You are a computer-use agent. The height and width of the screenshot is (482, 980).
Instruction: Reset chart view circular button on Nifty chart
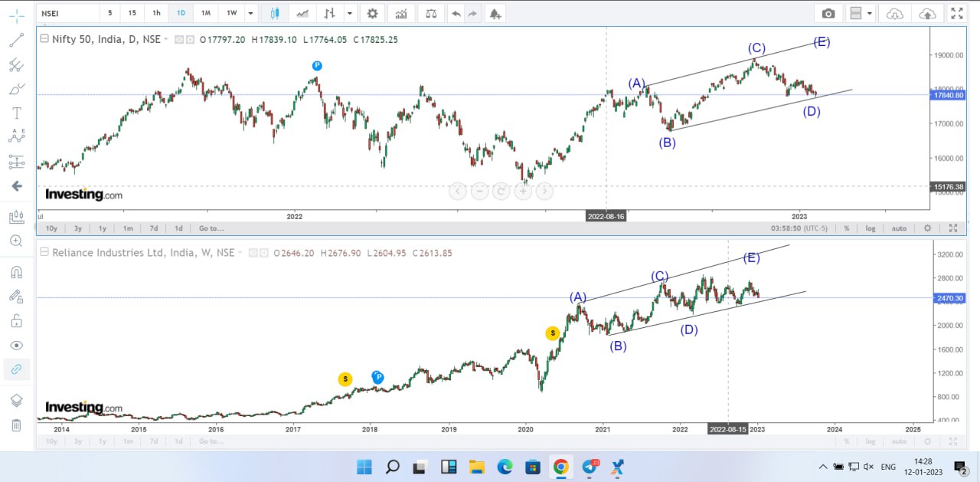pos(501,192)
